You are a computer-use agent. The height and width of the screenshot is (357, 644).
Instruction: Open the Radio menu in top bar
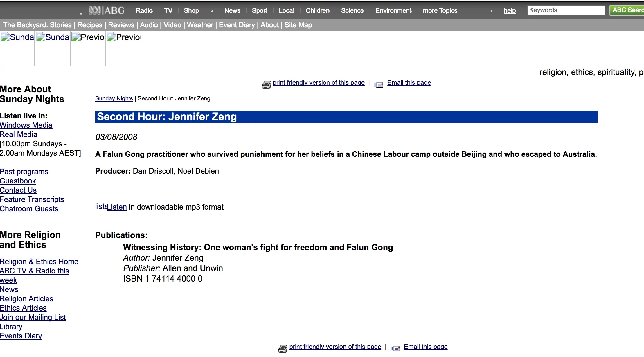click(x=144, y=10)
